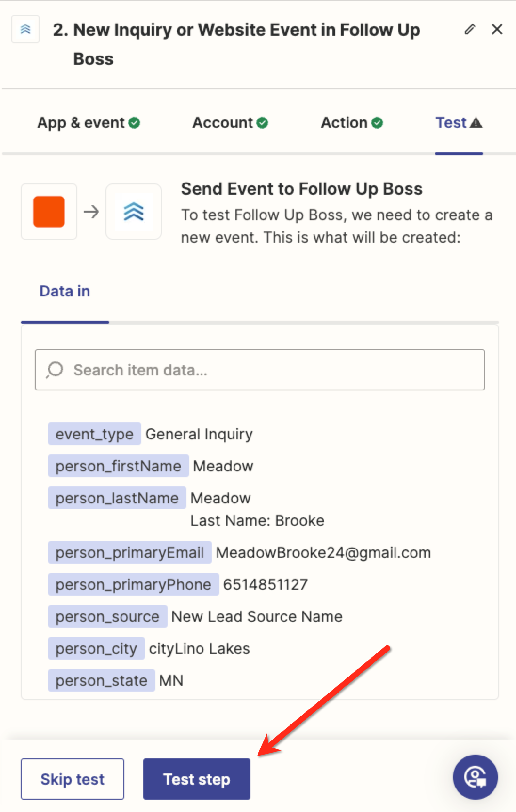Select the person_primaryEmail field tag
Image resolution: width=516 pixels, height=812 pixels.
point(129,552)
